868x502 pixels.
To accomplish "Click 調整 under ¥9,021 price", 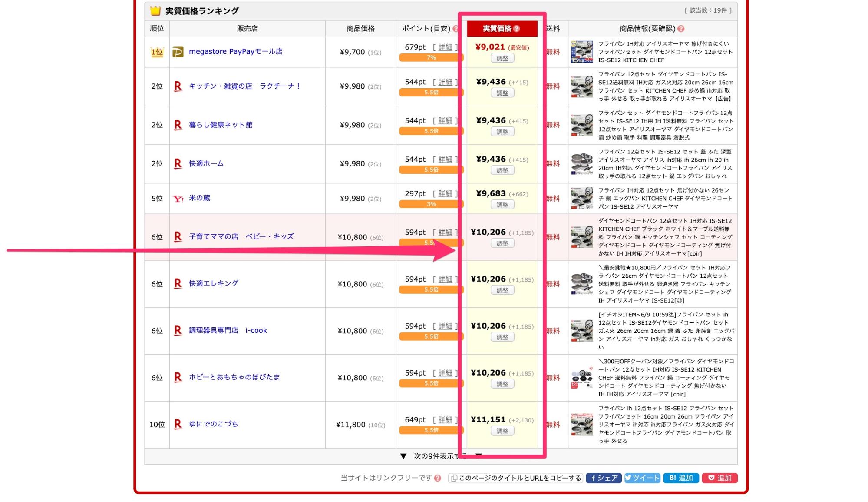I will pos(502,58).
